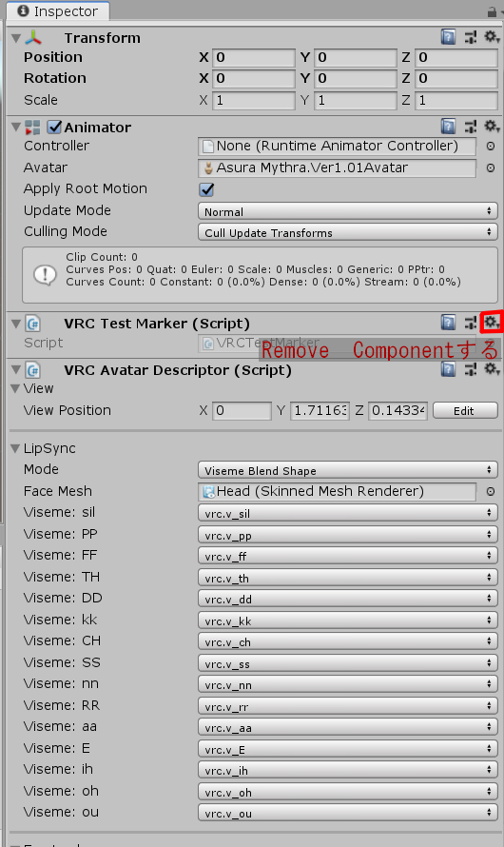Image resolution: width=504 pixels, height=847 pixels.
Task: Open Viseme nn dropdown
Action: (347, 684)
